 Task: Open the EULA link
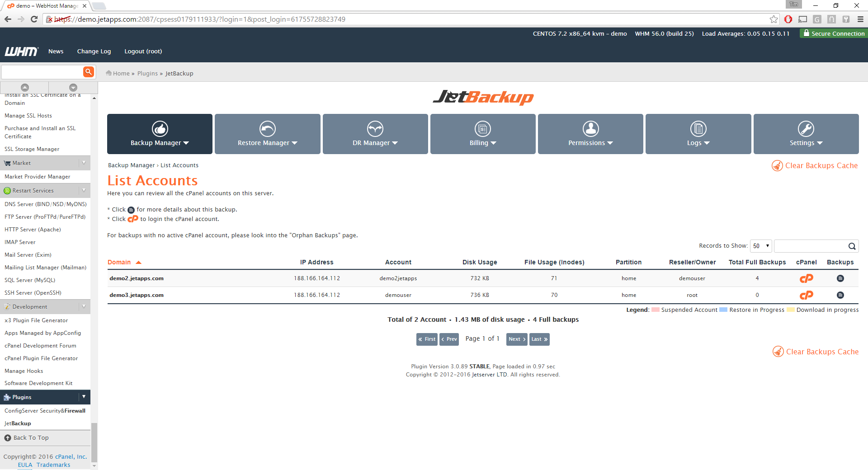[x=25, y=465]
